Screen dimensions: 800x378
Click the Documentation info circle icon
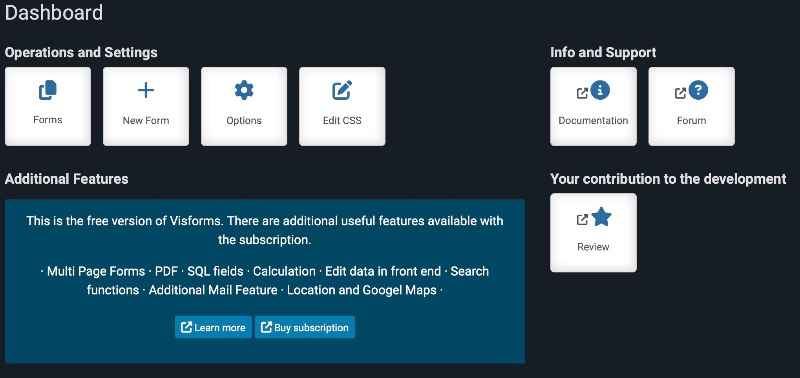pyautogui.click(x=601, y=90)
